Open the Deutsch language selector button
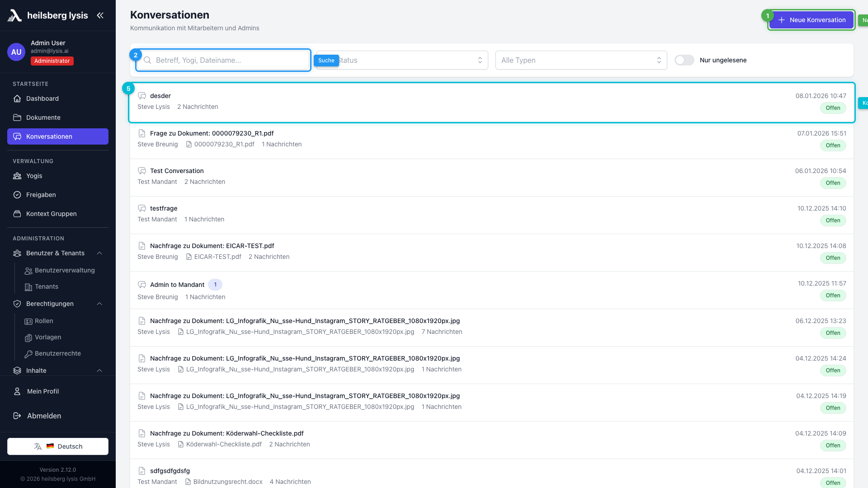The image size is (868, 488). [58, 446]
